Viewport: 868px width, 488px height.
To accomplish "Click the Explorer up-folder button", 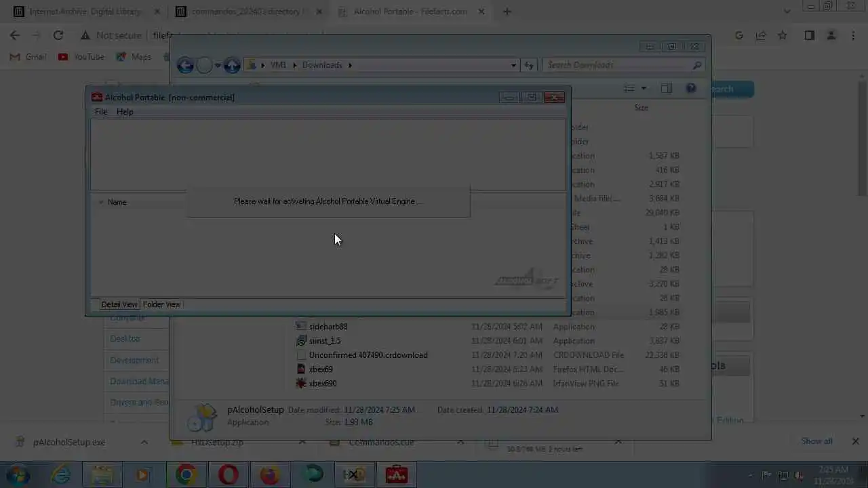I will (232, 65).
